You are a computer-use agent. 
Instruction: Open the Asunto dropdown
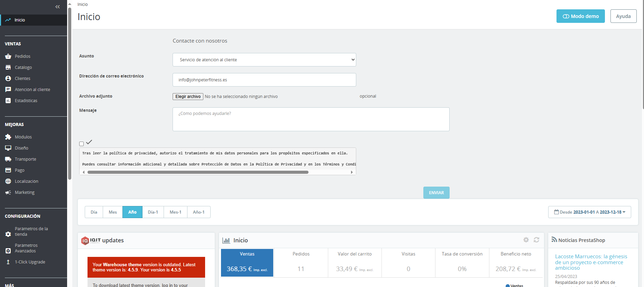pyautogui.click(x=264, y=60)
